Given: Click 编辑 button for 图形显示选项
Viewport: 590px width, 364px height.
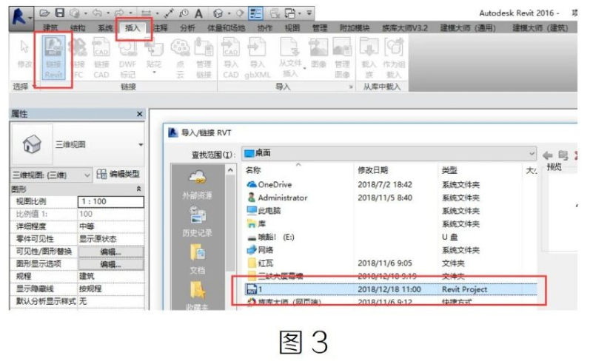Looking at the screenshot, I should [110, 264].
